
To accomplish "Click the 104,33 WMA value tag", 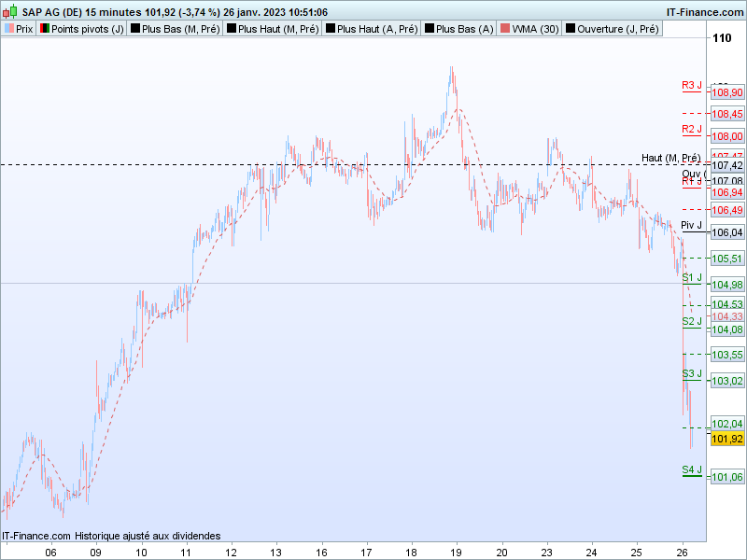I will [727, 316].
